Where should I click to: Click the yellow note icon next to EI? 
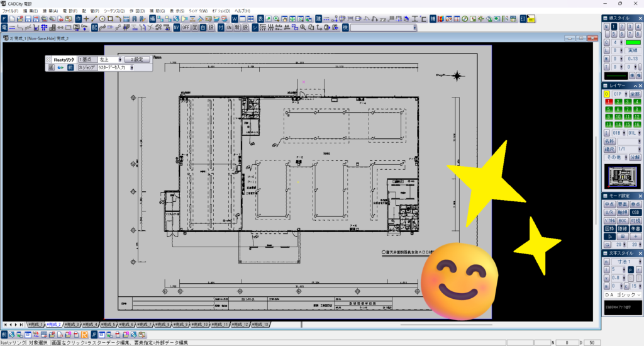tap(531, 19)
